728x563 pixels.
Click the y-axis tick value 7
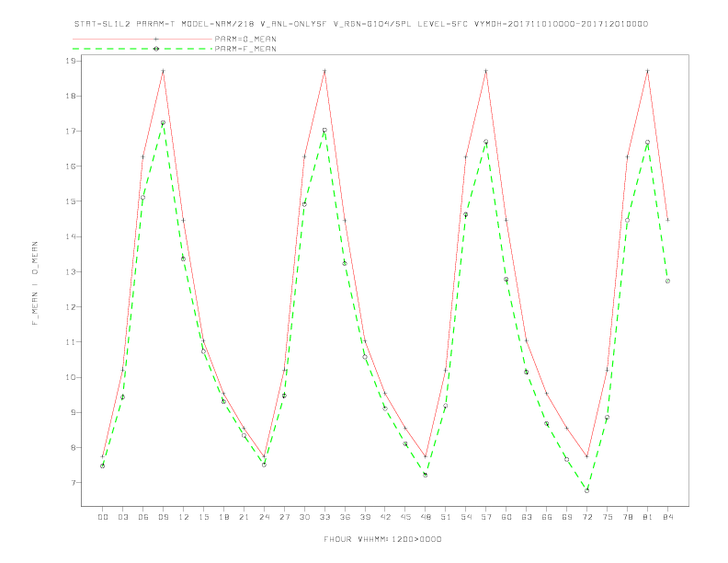click(74, 483)
